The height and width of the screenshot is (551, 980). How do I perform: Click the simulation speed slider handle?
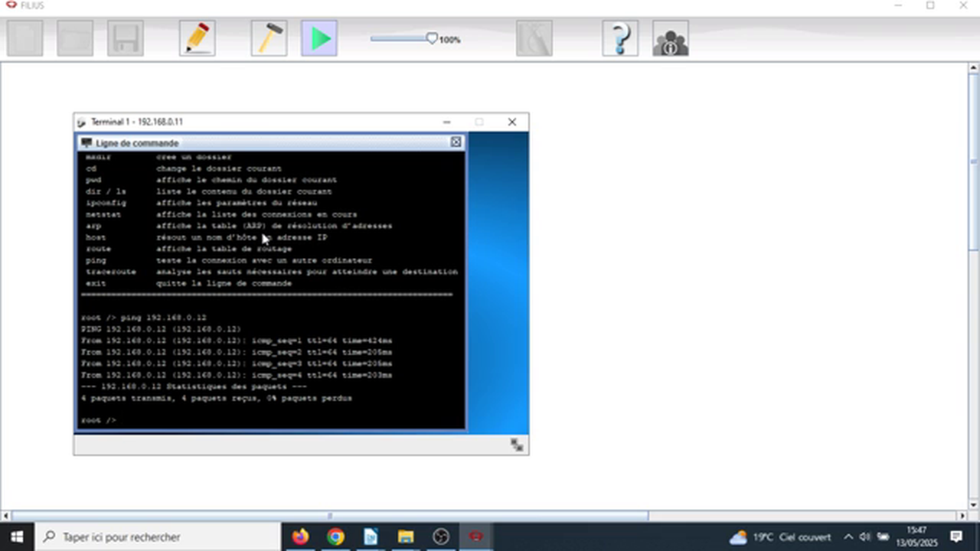click(x=432, y=38)
